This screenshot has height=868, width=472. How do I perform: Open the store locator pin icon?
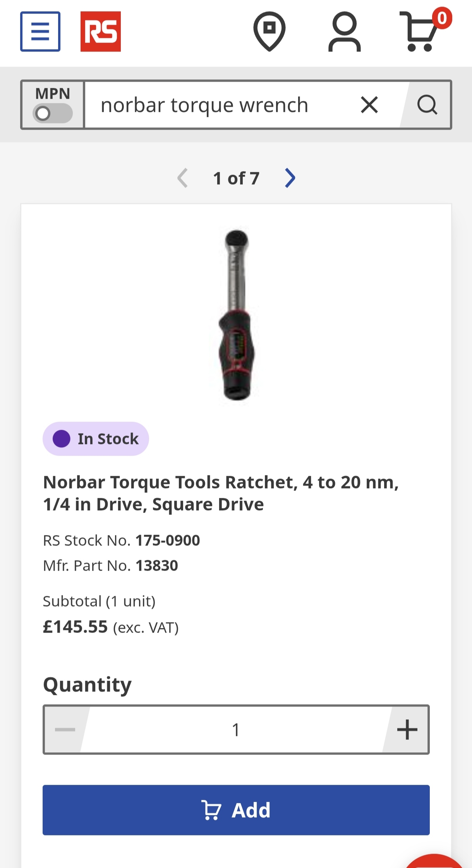click(269, 31)
